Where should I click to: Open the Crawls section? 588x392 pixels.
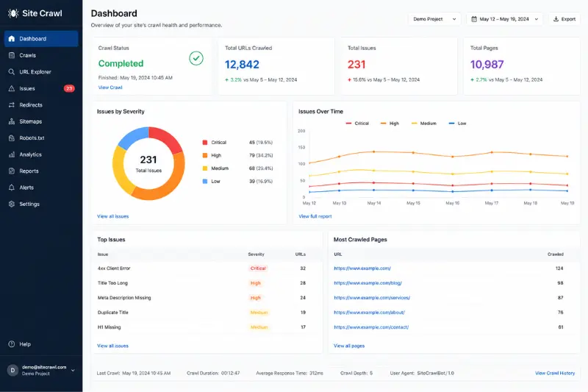(41, 55)
